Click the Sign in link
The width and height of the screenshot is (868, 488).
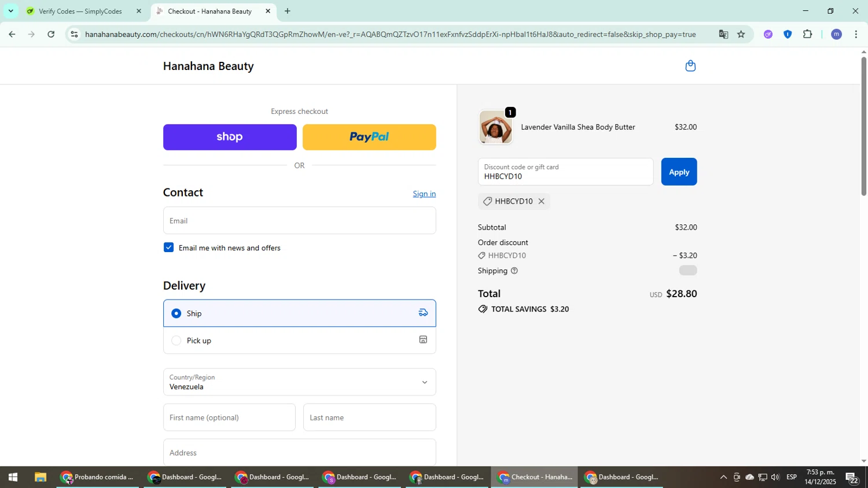pos(424,194)
